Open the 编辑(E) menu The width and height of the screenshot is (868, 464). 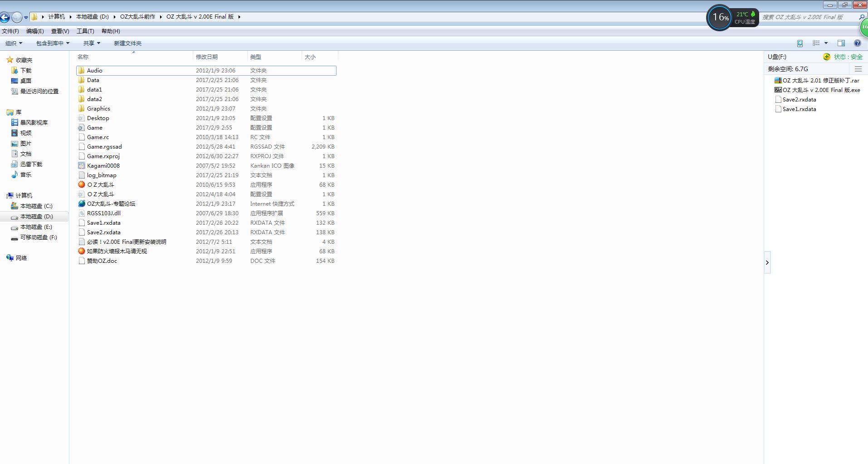point(35,31)
